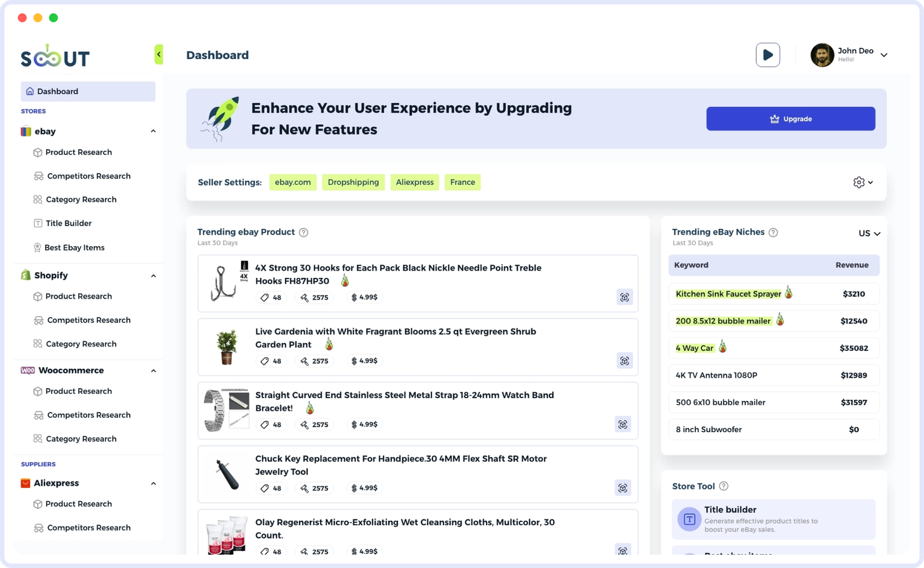Open the Live Gardenia product title

pyautogui.click(x=396, y=338)
